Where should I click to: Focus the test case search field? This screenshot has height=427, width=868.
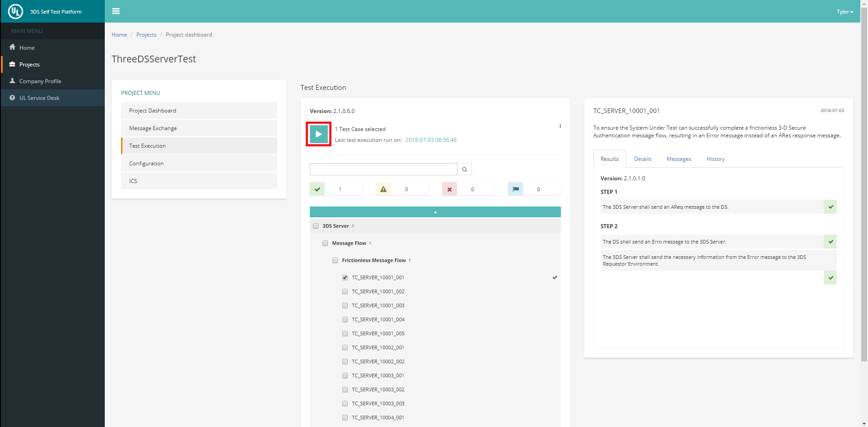click(x=383, y=169)
